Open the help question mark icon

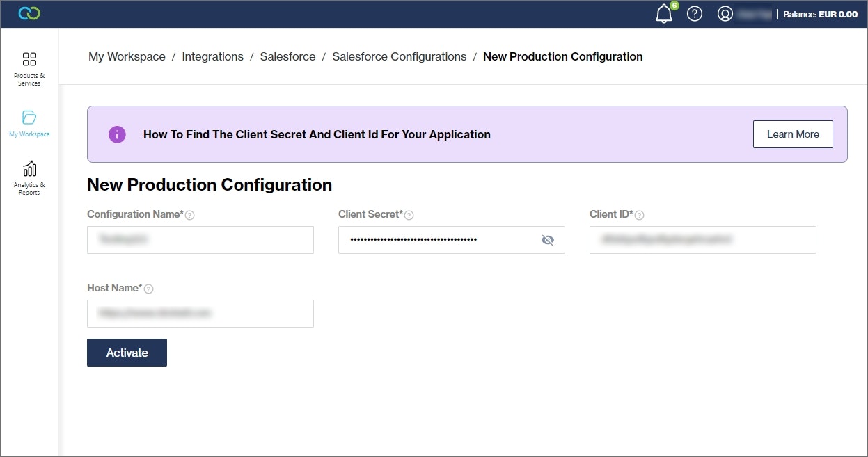point(694,14)
